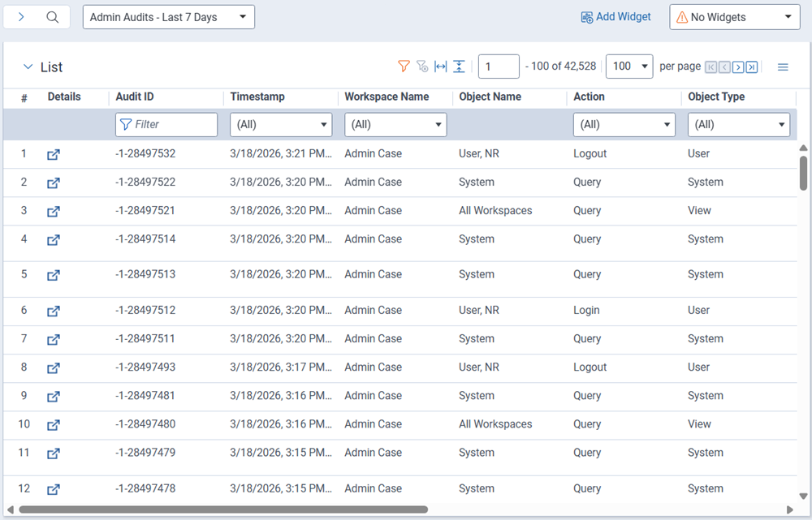Open details for Audit ID -28497532
This screenshot has width=812, height=520.
[53, 154]
